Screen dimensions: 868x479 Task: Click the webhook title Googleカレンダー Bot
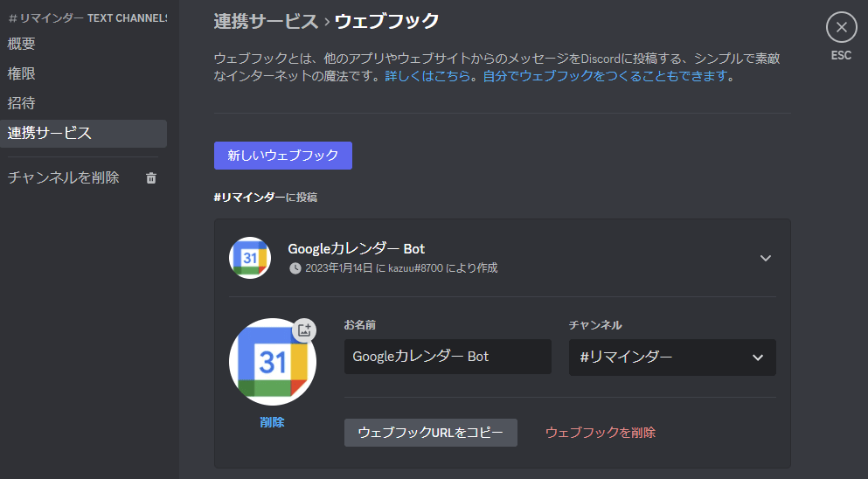tap(356, 248)
